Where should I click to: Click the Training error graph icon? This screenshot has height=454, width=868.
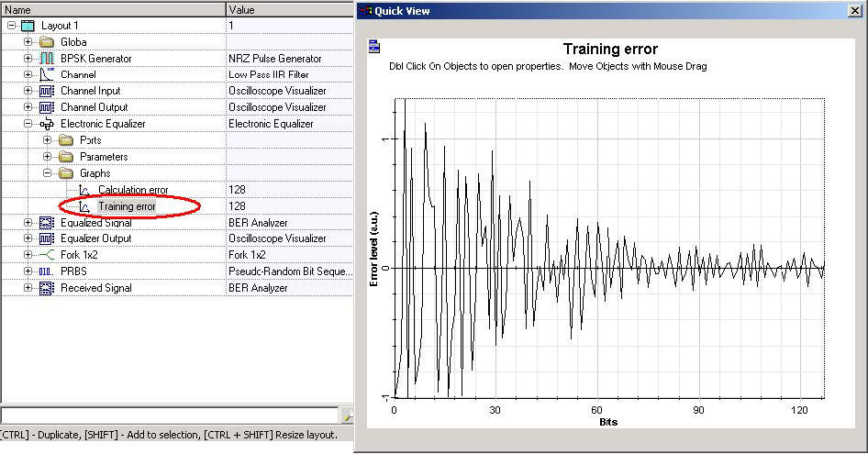click(84, 206)
